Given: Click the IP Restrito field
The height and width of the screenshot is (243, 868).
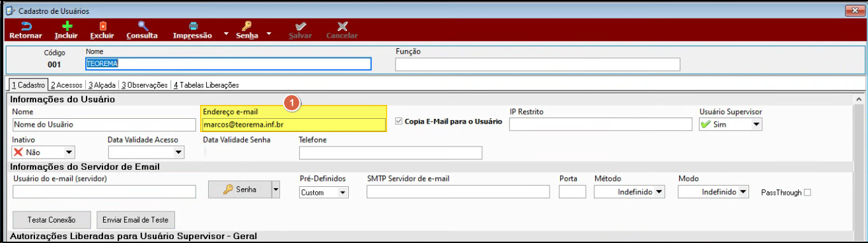Looking at the screenshot, I should coord(601,124).
